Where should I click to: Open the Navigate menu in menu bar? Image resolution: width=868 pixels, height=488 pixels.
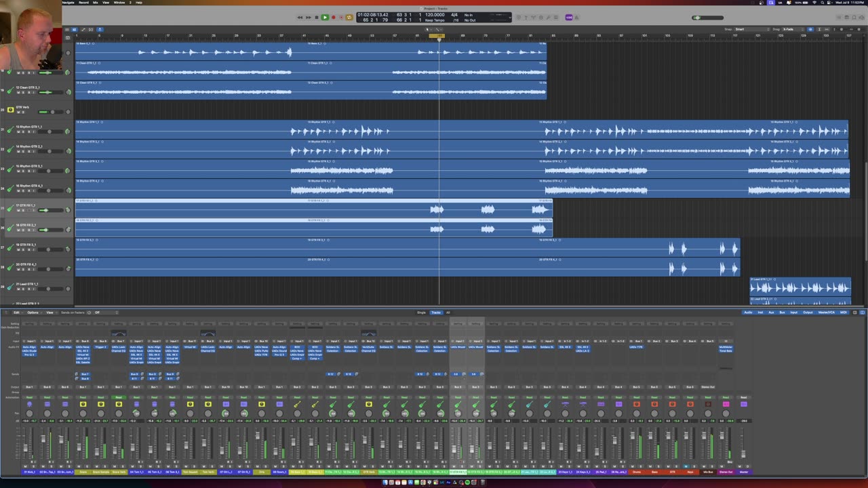tap(68, 3)
